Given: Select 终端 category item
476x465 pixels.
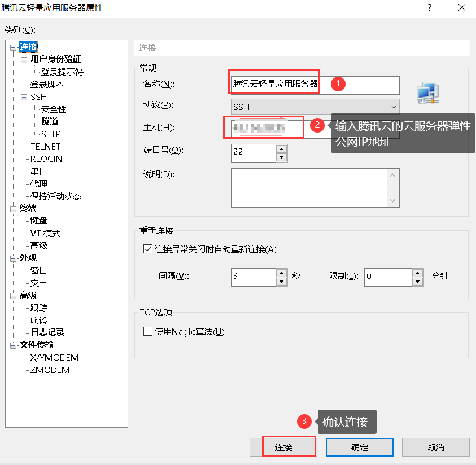Looking at the screenshot, I should point(28,208).
